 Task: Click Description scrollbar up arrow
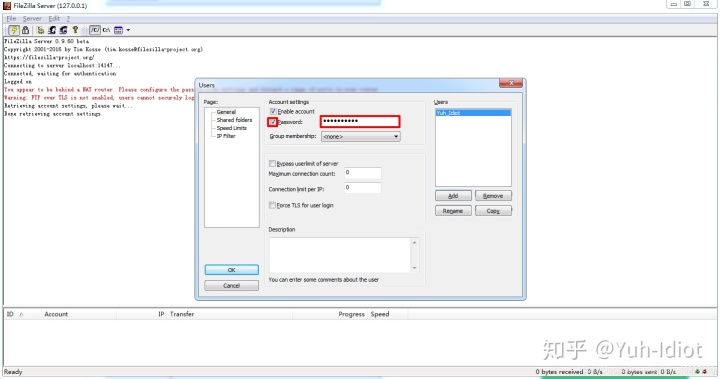(x=415, y=243)
